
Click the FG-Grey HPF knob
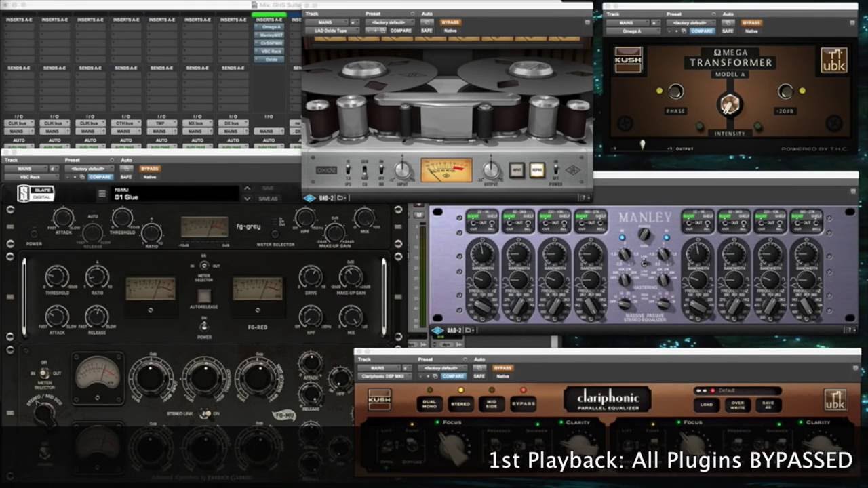[x=304, y=218]
